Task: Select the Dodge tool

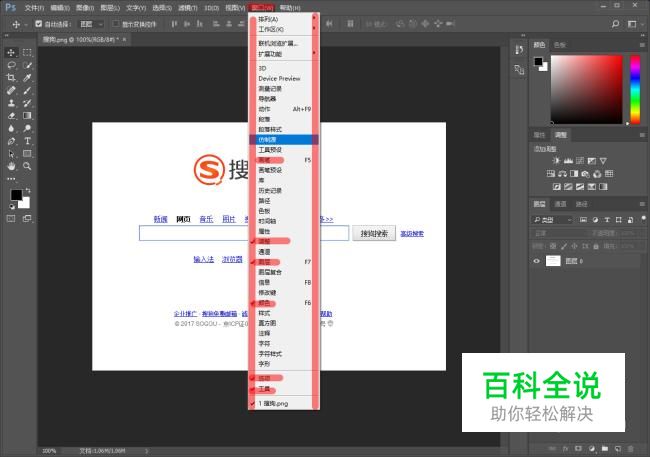Action: 27,128
